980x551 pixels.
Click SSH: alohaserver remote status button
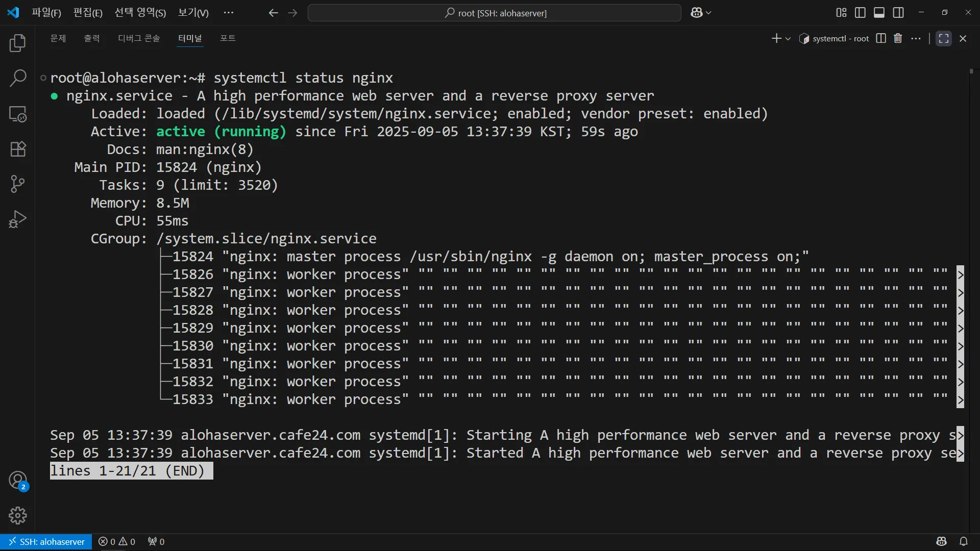[x=46, y=541]
